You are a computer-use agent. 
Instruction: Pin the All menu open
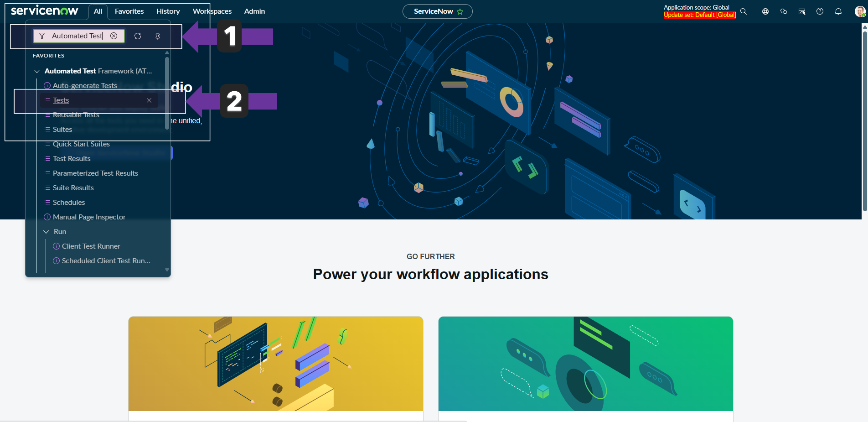click(x=158, y=36)
